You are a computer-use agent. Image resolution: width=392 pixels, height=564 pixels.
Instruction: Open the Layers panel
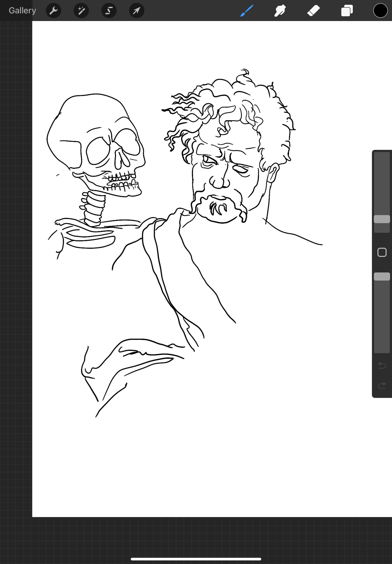(347, 11)
